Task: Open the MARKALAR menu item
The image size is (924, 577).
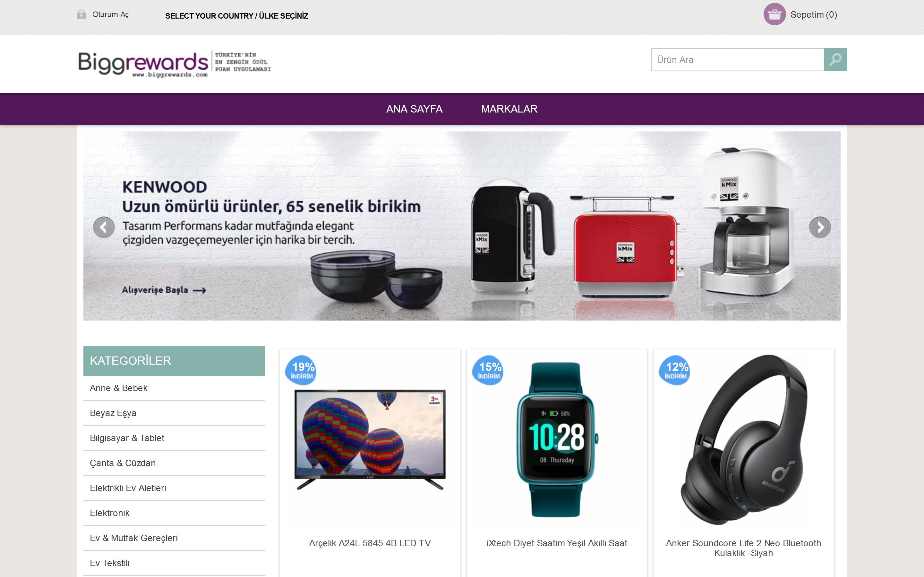Action: 509,109
